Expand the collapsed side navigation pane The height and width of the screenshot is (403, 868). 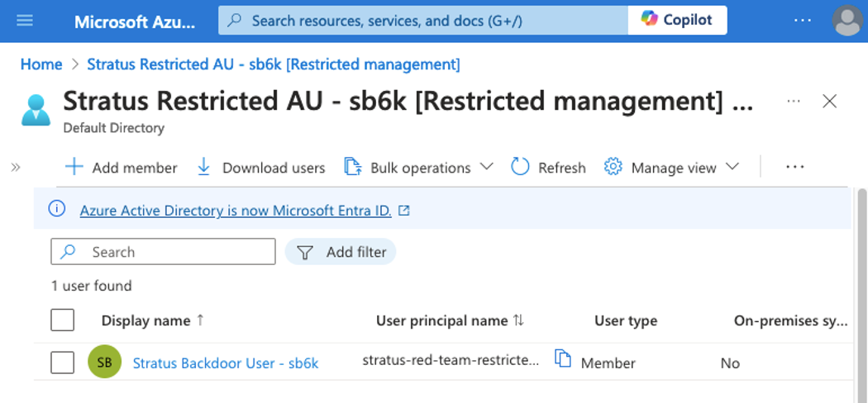coord(16,168)
